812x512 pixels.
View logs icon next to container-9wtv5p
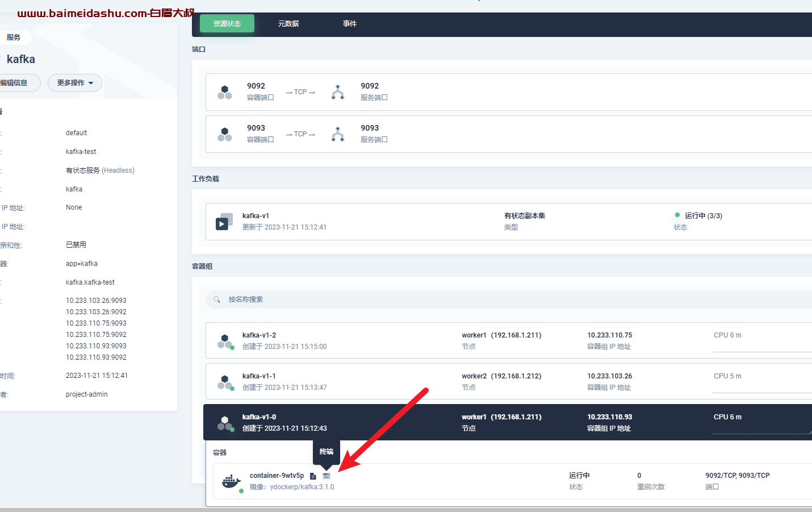pos(313,476)
